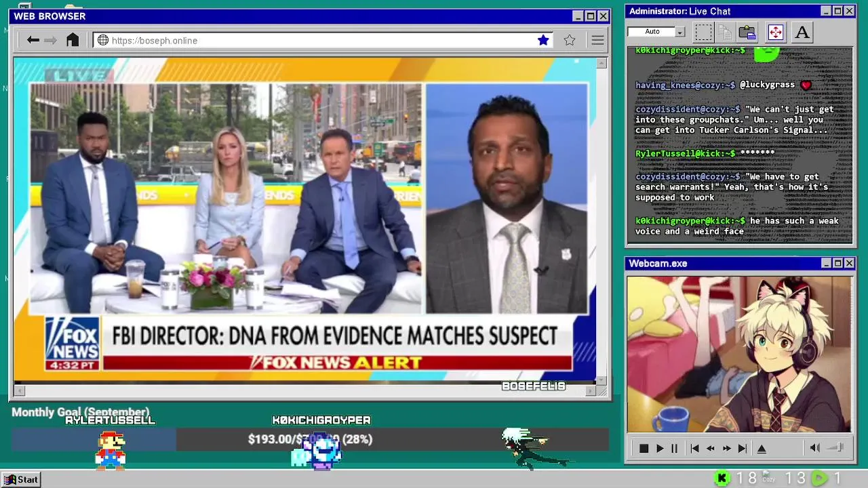Click 'having_knees@cozy' chat username

click(x=686, y=85)
